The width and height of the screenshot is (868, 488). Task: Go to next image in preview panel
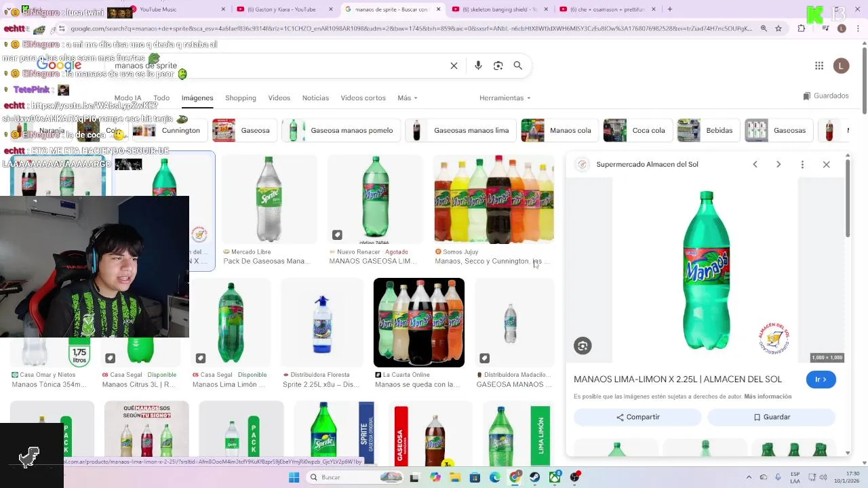coord(778,164)
